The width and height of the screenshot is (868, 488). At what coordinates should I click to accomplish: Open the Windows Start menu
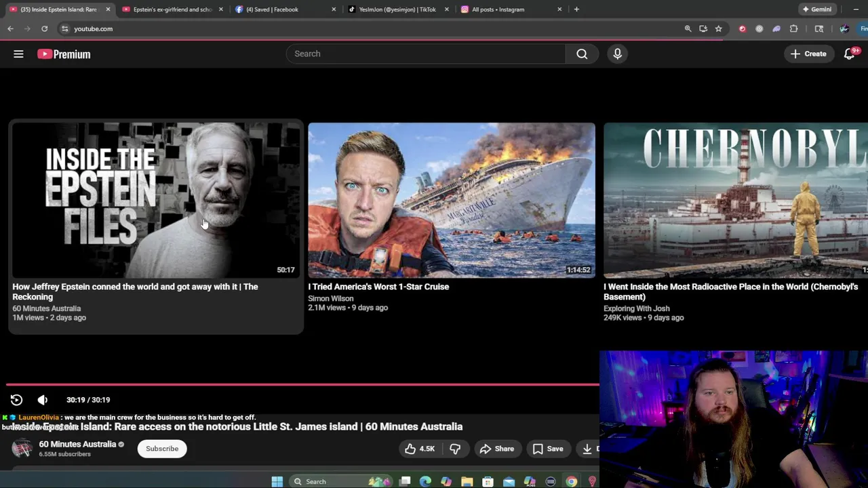coord(277,481)
